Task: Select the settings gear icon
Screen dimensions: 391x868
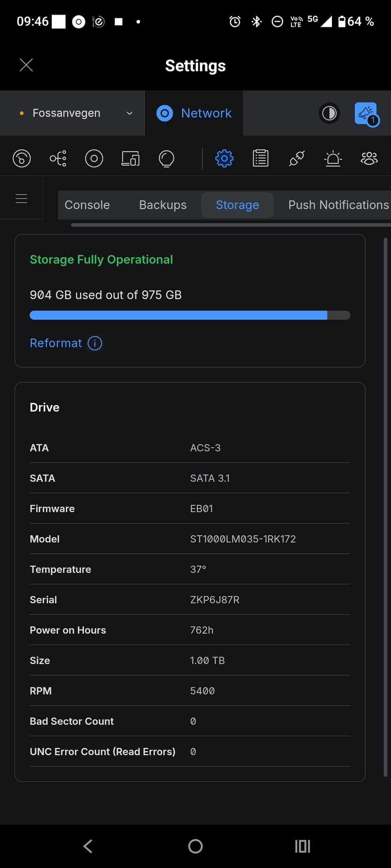Action: pyautogui.click(x=224, y=158)
